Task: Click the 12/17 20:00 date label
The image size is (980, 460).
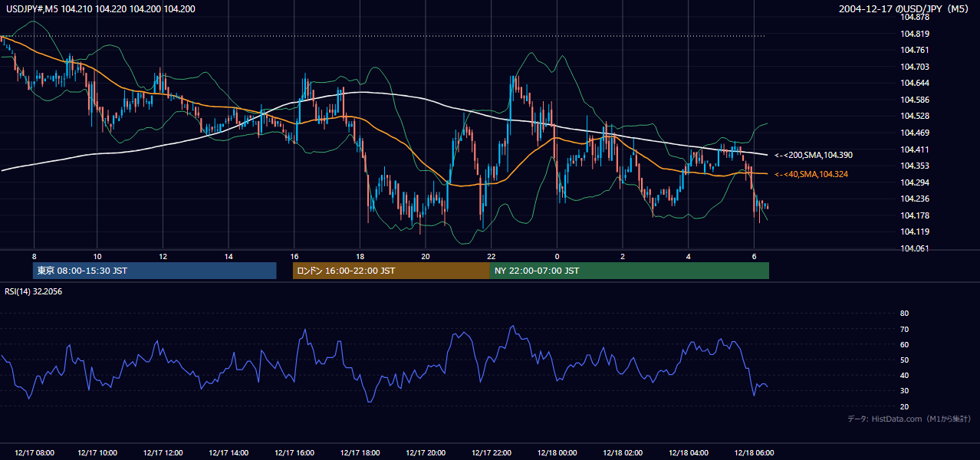Action: pos(426,453)
